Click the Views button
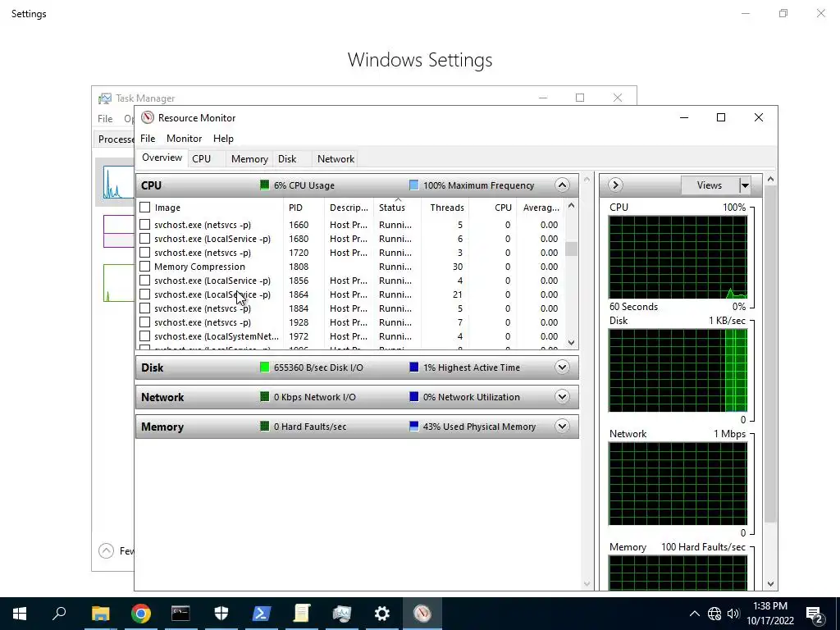840x630 pixels. pos(710,185)
